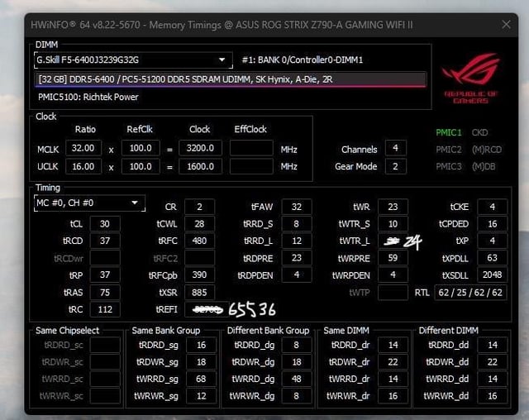
Task: Click the MCLK ratio field 32.00
Action: click(83, 148)
